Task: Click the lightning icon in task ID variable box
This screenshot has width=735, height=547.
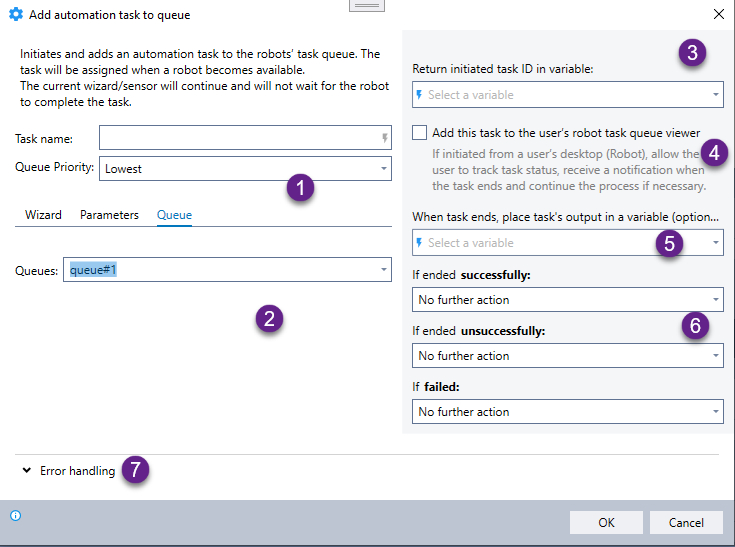Action: [419, 95]
